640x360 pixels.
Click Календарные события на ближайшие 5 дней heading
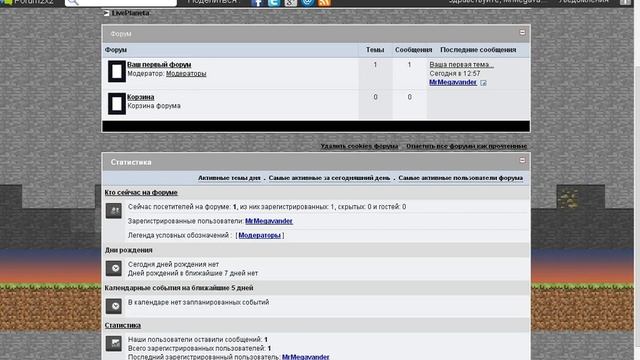[179, 288]
